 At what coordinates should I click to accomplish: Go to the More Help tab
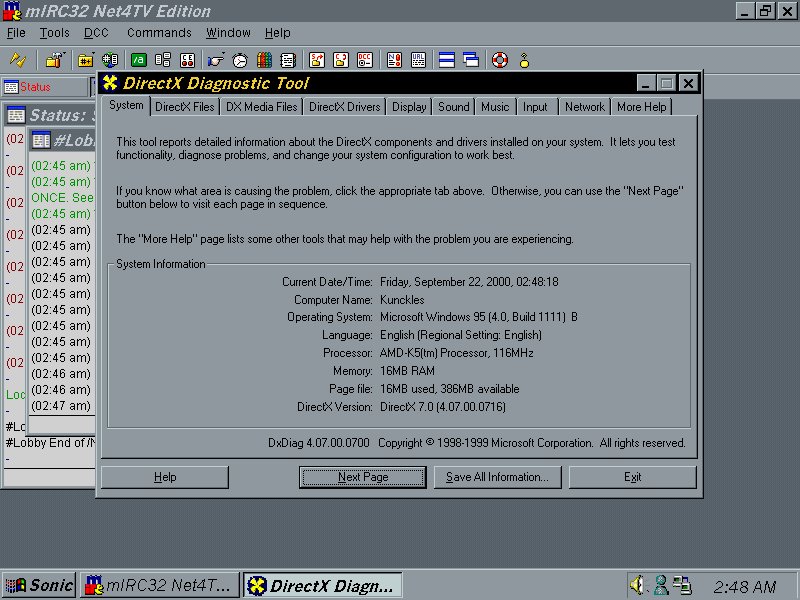pyautogui.click(x=641, y=107)
